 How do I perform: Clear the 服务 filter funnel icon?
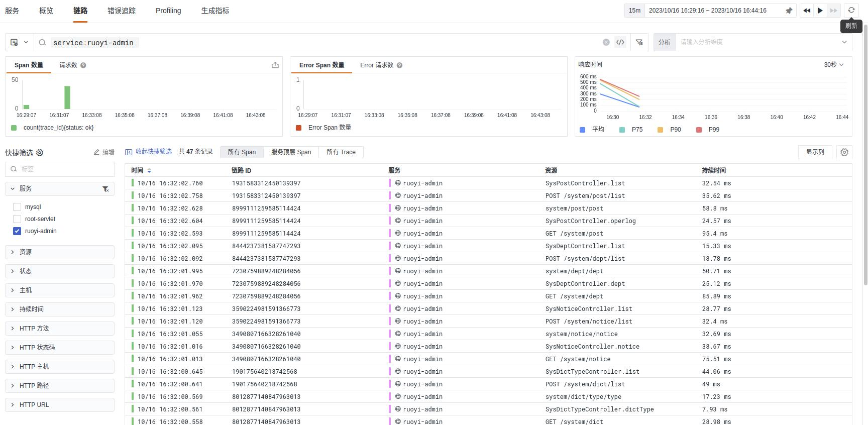[x=105, y=189]
